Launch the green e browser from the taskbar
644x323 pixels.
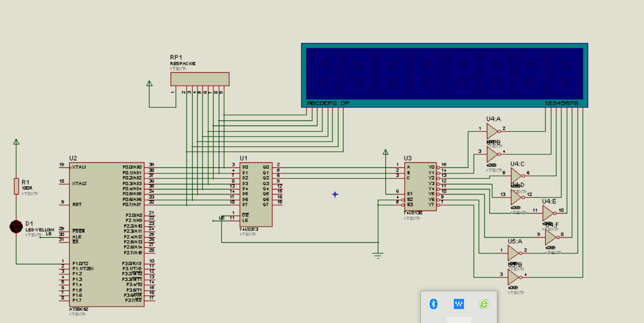[x=483, y=304]
